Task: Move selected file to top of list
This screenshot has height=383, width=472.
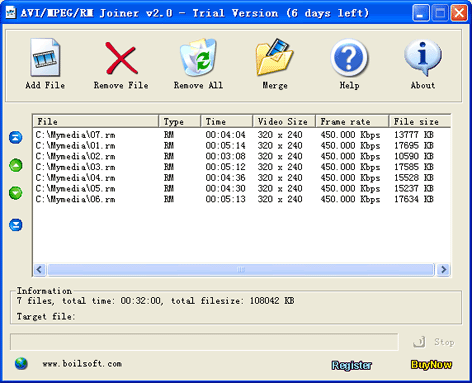Action: [x=16, y=137]
